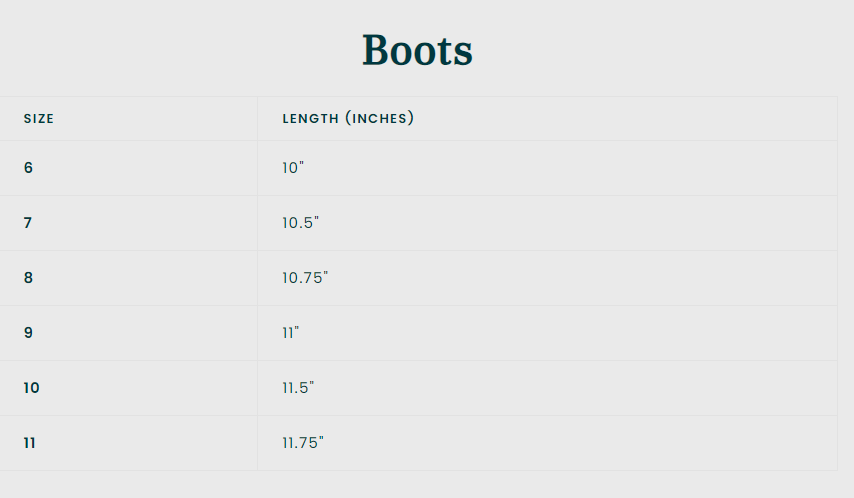
Task: Click the inch mark after 10.75
Action: coord(325,273)
